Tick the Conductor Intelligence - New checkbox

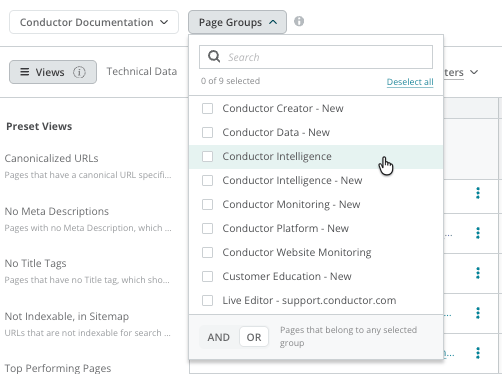(x=207, y=180)
